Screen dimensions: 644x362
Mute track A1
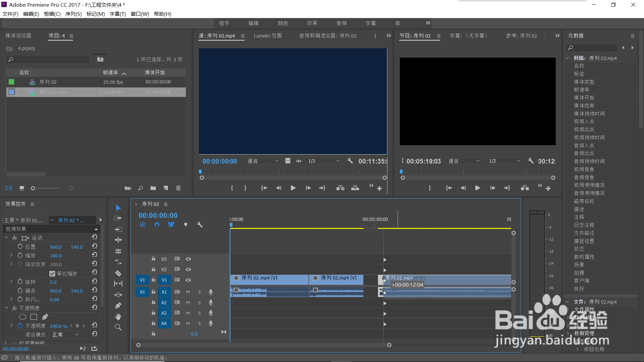188,292
